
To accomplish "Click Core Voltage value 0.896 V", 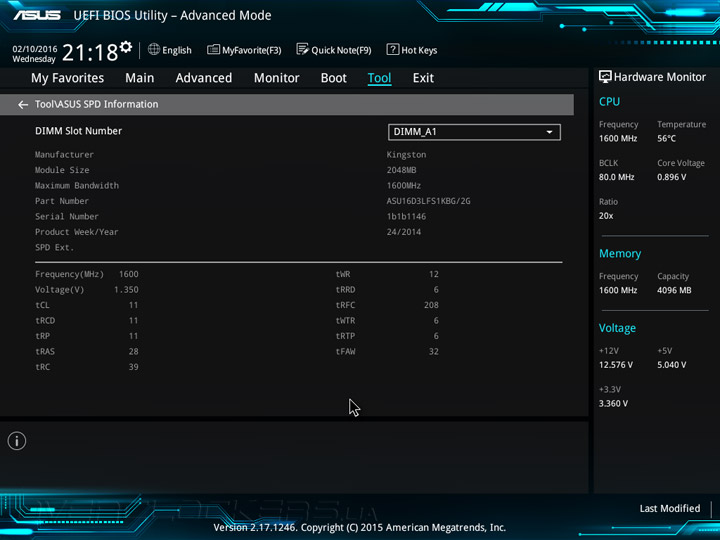I will tap(671, 177).
